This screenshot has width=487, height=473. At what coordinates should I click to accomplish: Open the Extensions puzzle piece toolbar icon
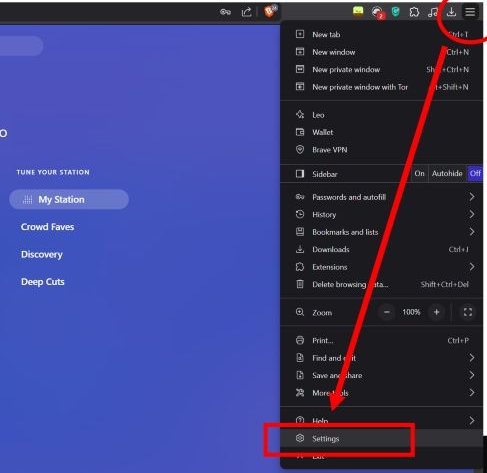click(414, 12)
